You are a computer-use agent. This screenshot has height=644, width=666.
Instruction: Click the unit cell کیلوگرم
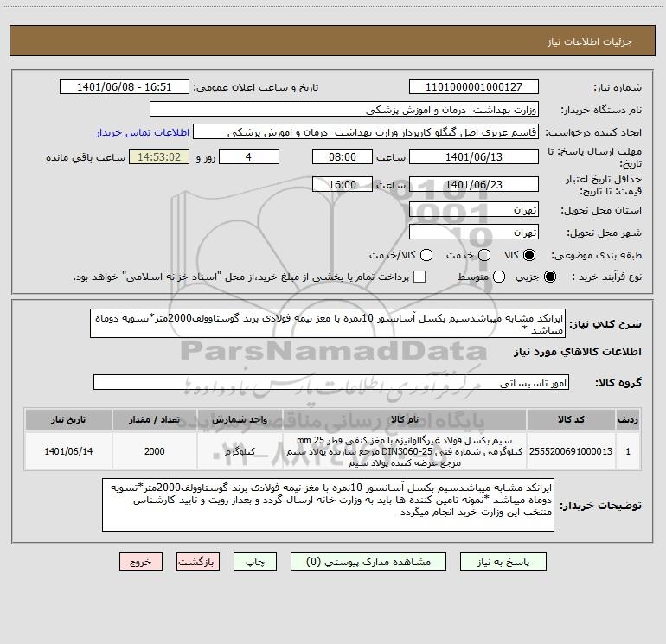pyautogui.click(x=240, y=451)
